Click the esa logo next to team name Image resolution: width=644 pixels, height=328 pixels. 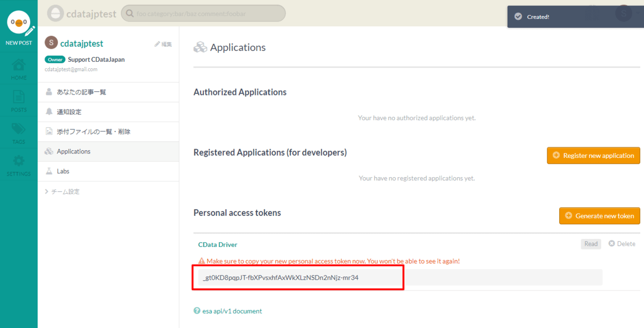click(x=55, y=13)
